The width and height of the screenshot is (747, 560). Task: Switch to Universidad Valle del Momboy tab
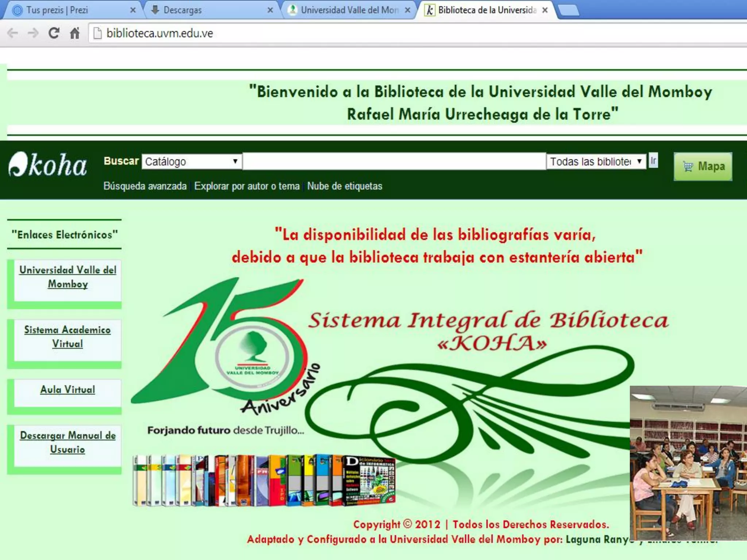point(348,10)
